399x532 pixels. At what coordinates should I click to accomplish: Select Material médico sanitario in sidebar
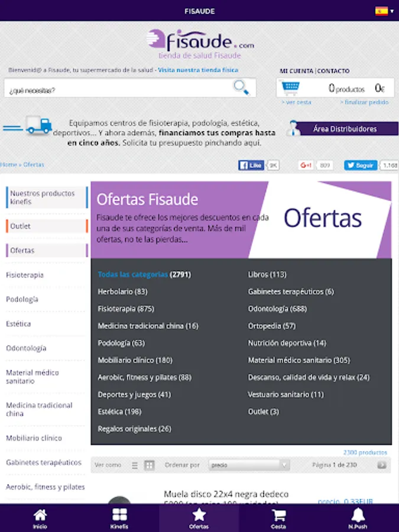pyautogui.click(x=33, y=377)
